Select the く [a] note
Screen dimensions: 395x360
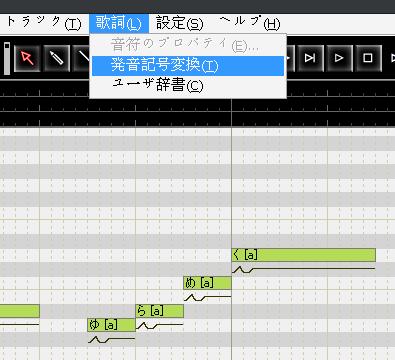click(x=304, y=255)
